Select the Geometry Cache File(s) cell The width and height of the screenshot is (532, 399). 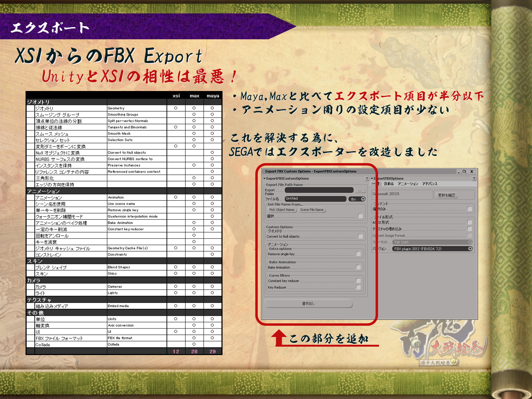pos(137,248)
